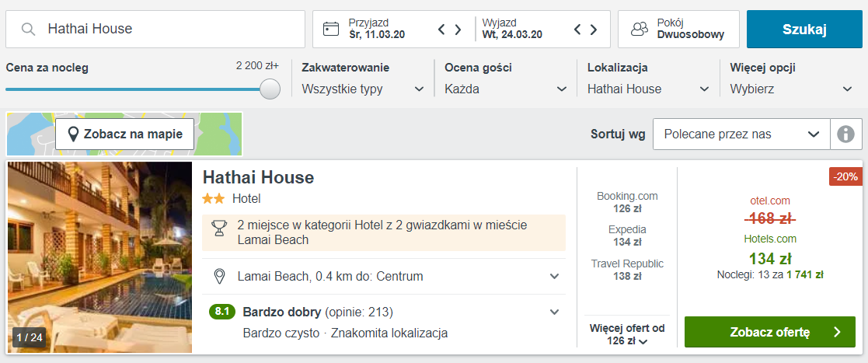Click the magnifier search icon

29,29
